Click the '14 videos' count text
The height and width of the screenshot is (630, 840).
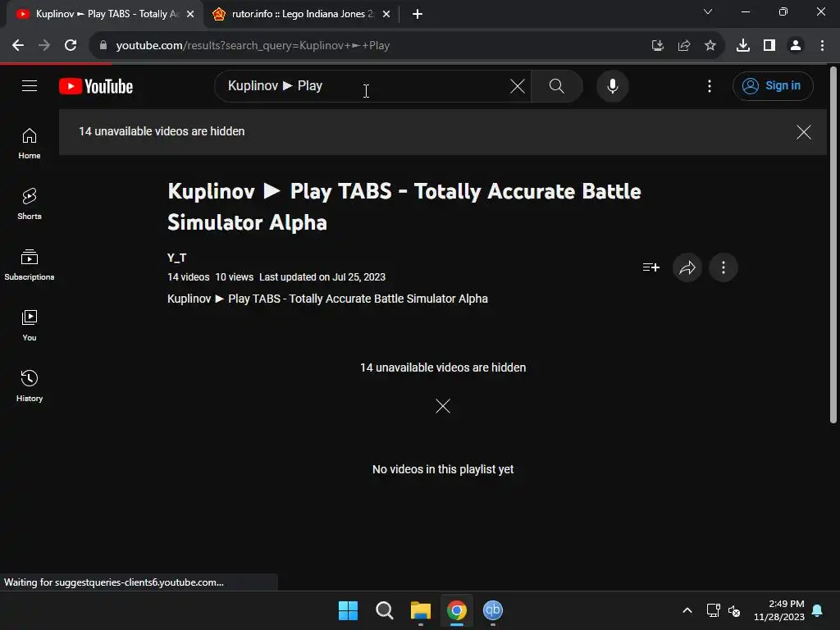click(188, 277)
